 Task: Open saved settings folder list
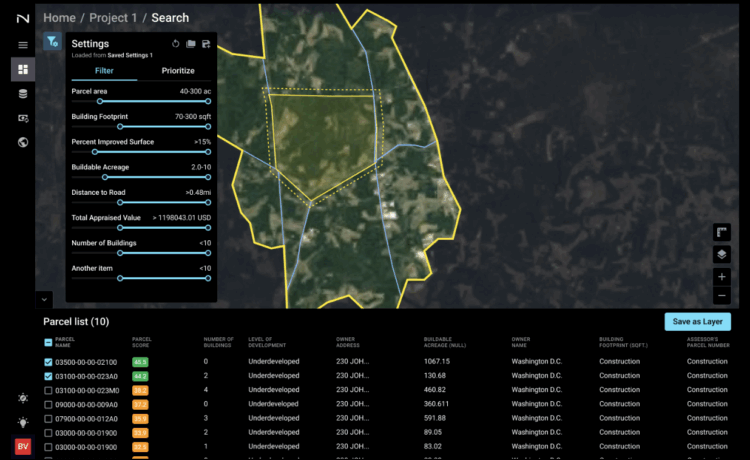coord(191,44)
